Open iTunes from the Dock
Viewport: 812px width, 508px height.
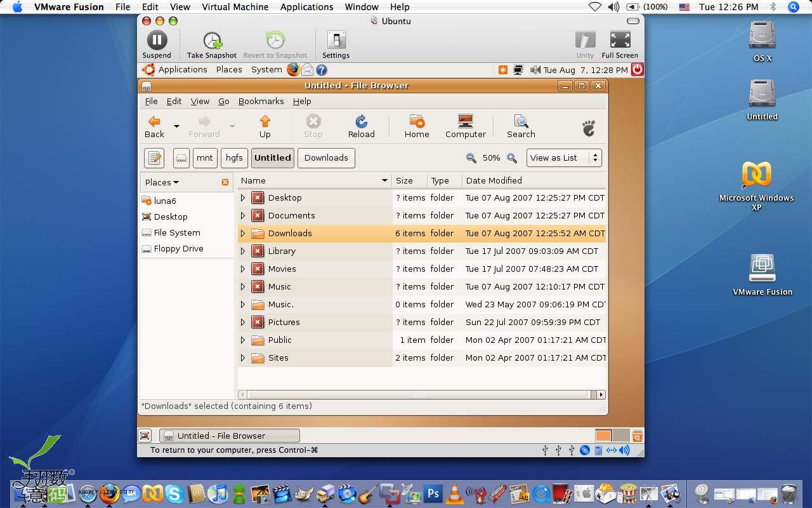coord(217,493)
